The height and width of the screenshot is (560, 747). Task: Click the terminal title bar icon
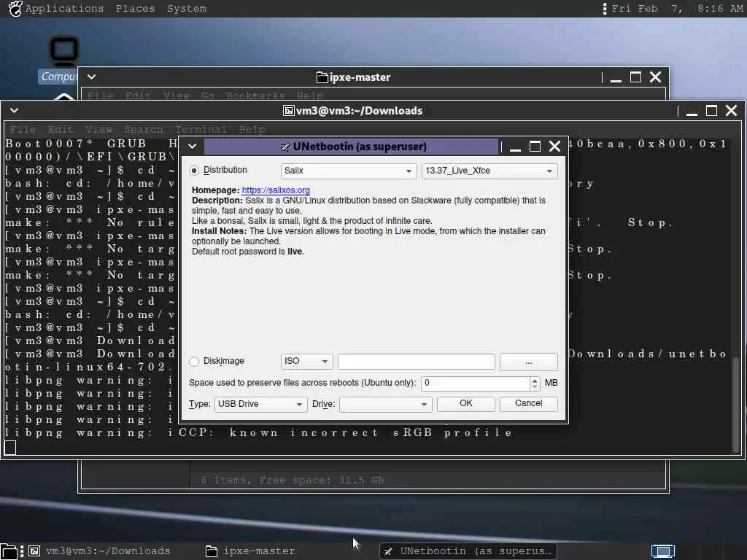pos(288,111)
